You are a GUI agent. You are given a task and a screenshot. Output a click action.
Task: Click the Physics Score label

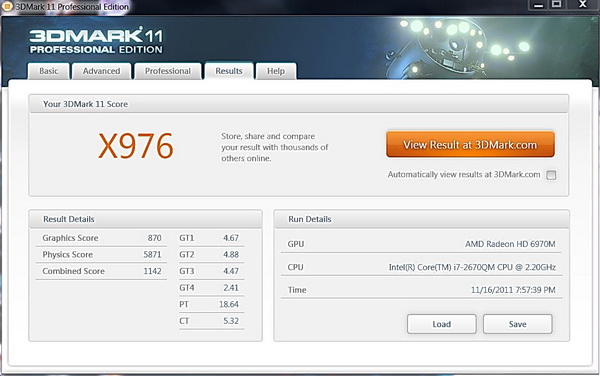[x=67, y=254]
